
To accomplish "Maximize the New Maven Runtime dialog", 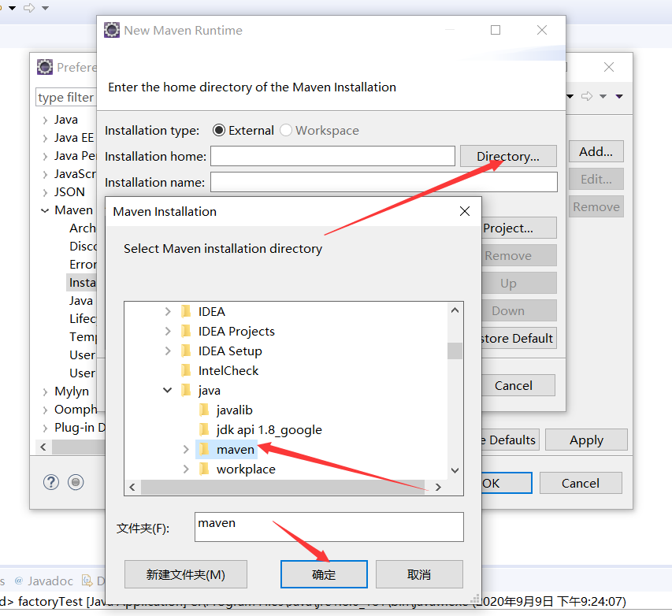I will [x=496, y=30].
